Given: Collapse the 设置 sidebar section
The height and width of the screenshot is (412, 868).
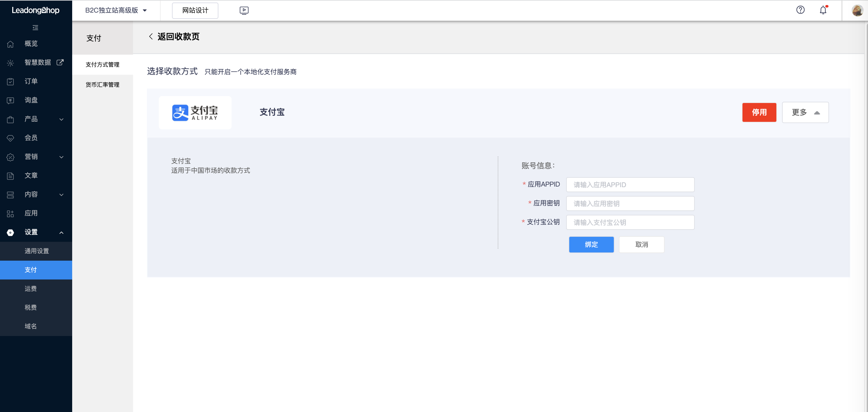Looking at the screenshot, I should (61, 232).
